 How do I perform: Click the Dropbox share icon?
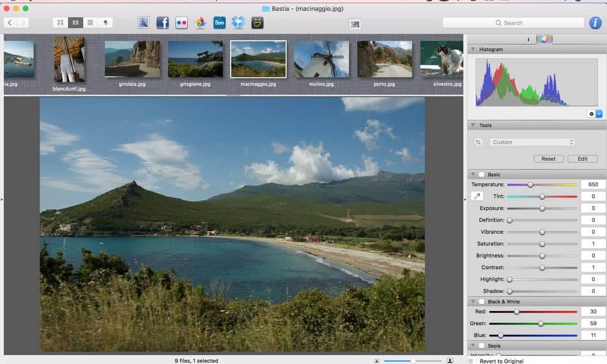coord(238,23)
